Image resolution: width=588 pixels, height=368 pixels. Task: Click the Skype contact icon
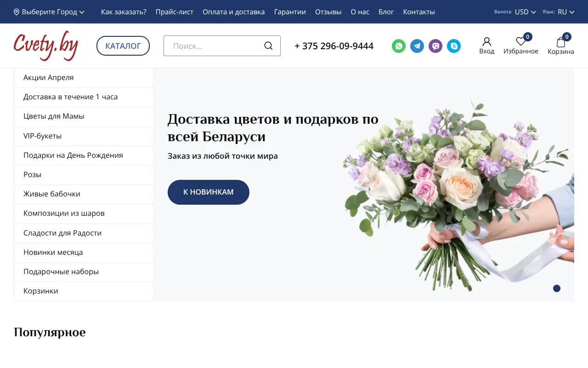click(x=454, y=46)
